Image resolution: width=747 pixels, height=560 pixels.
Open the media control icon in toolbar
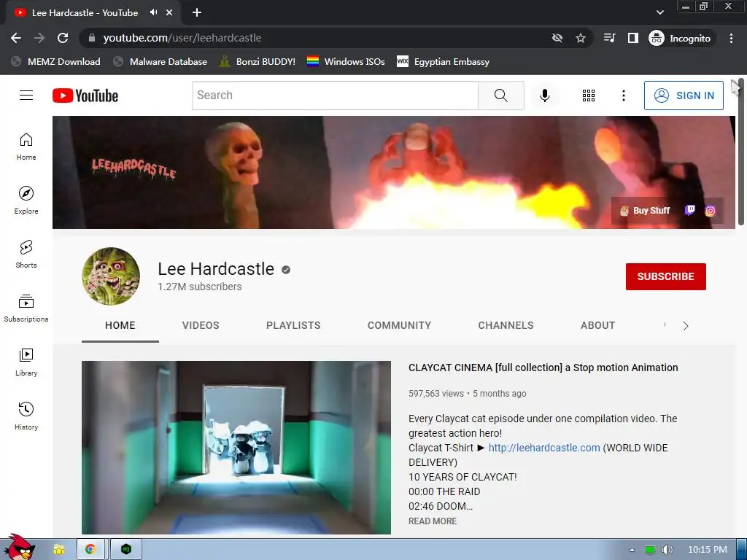609,38
